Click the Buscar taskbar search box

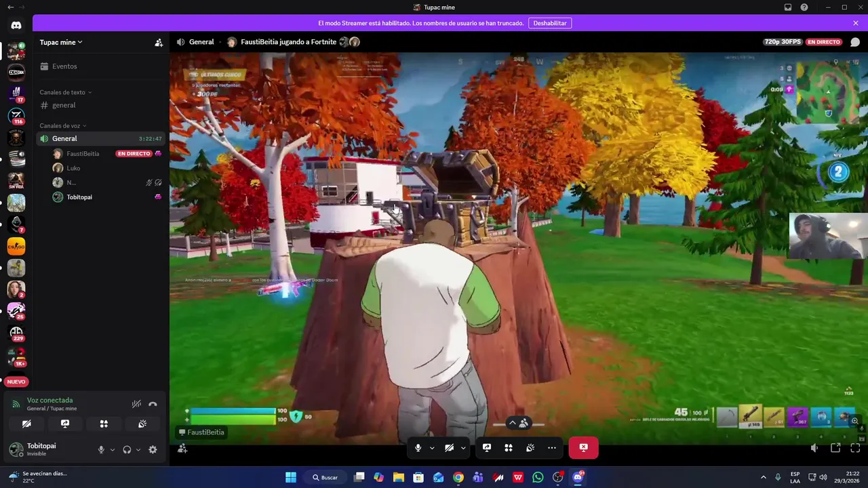tap(325, 477)
